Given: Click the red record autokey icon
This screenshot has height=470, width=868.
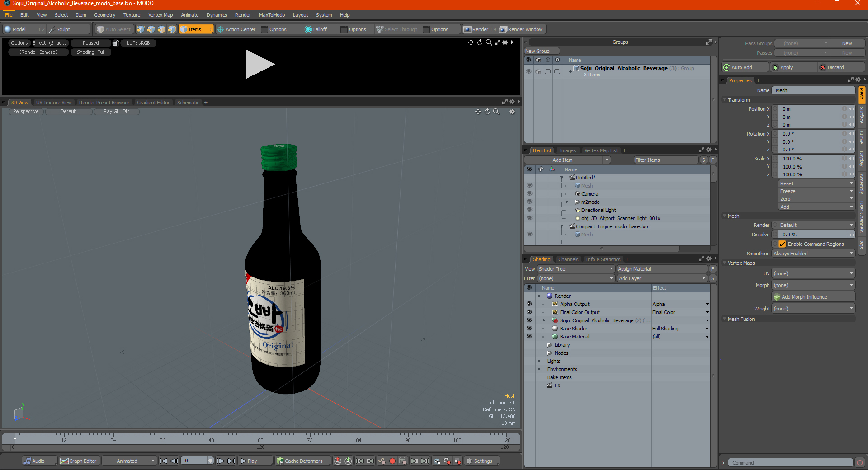Looking at the screenshot, I should tap(392, 461).
